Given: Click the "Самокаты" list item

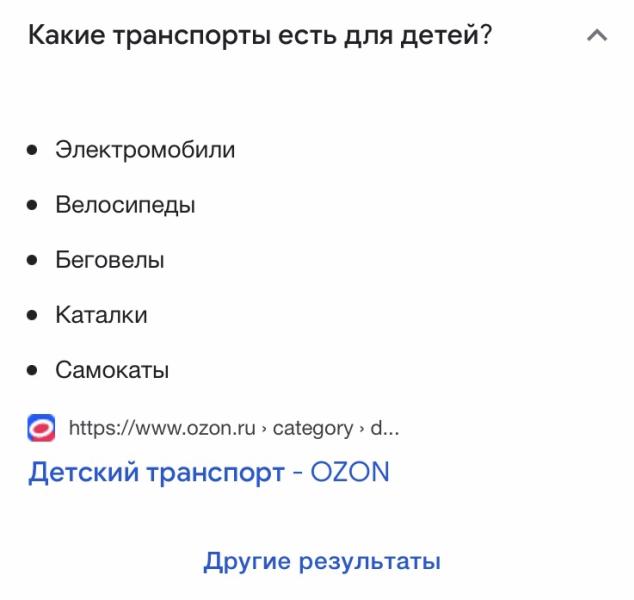Looking at the screenshot, I should (112, 370).
